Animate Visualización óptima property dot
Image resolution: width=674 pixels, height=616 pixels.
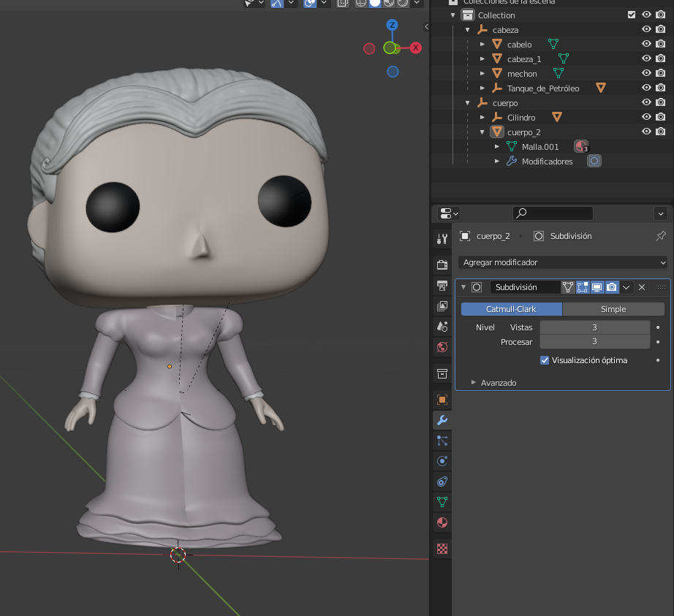pyautogui.click(x=658, y=360)
